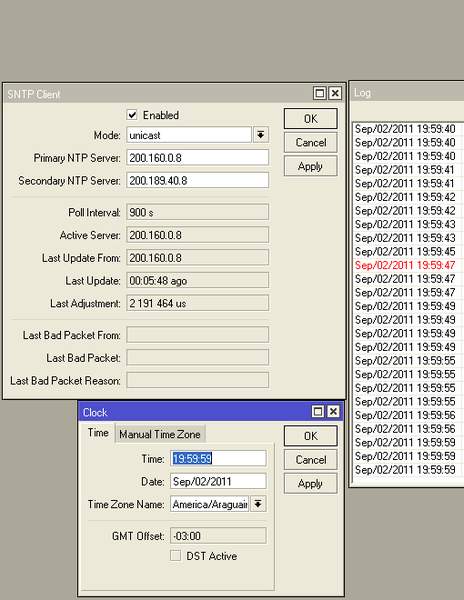Screen dimensions: 464x600
Task: Confirm SNTP Client with OK
Action: (311, 119)
